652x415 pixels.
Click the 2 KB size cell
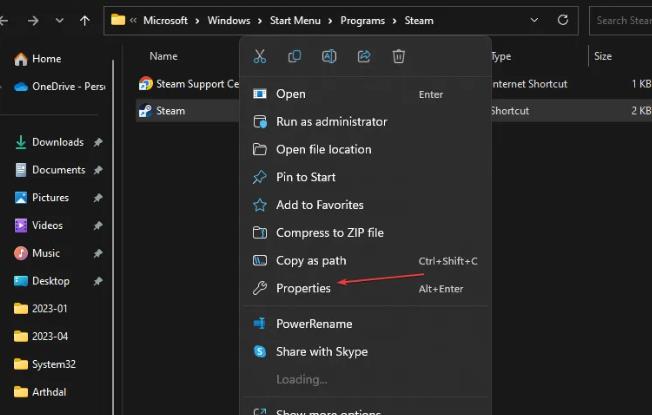641,111
